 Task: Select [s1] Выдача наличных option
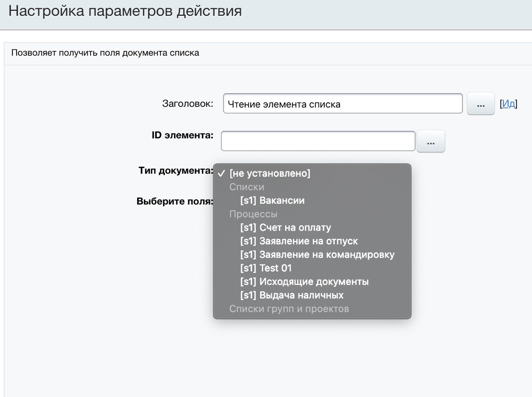click(x=292, y=295)
